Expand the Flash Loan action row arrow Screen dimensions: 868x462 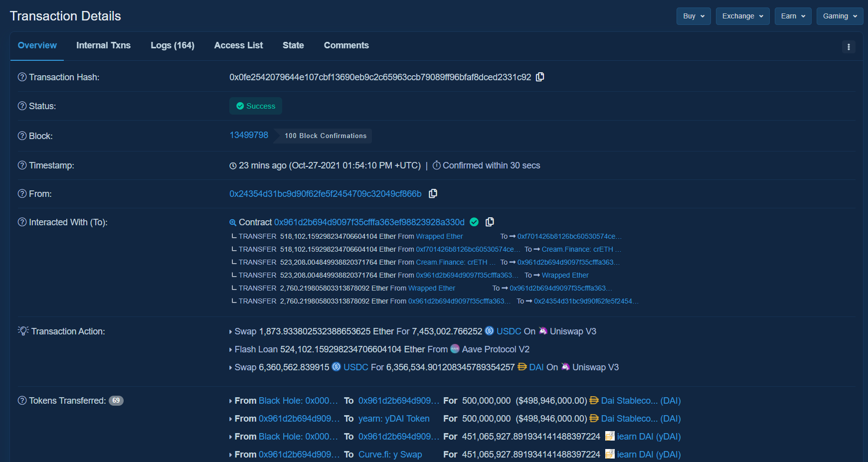(231, 350)
